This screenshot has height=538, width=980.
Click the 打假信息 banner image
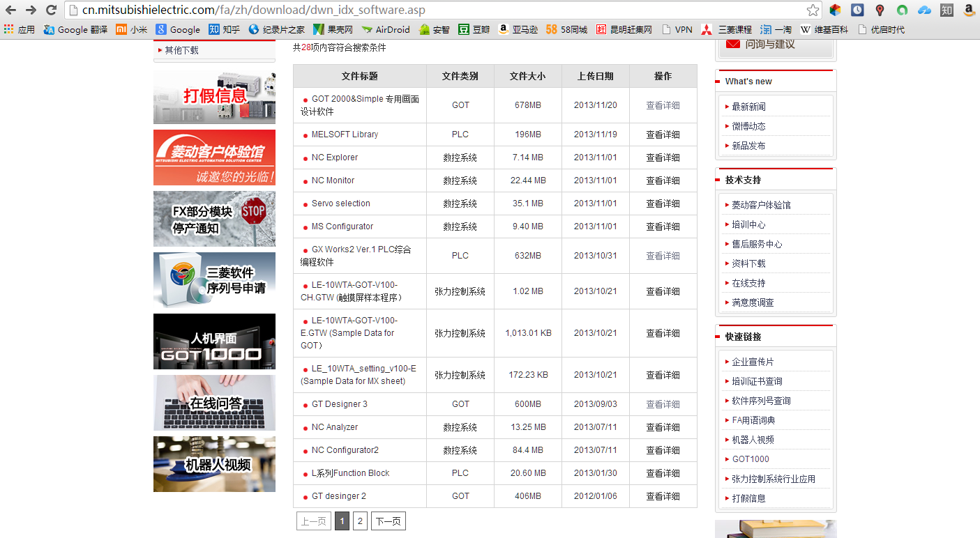pos(214,96)
